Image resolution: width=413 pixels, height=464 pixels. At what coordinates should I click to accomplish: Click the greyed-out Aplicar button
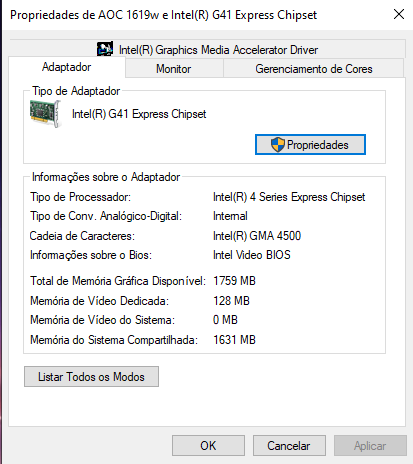tap(370, 445)
